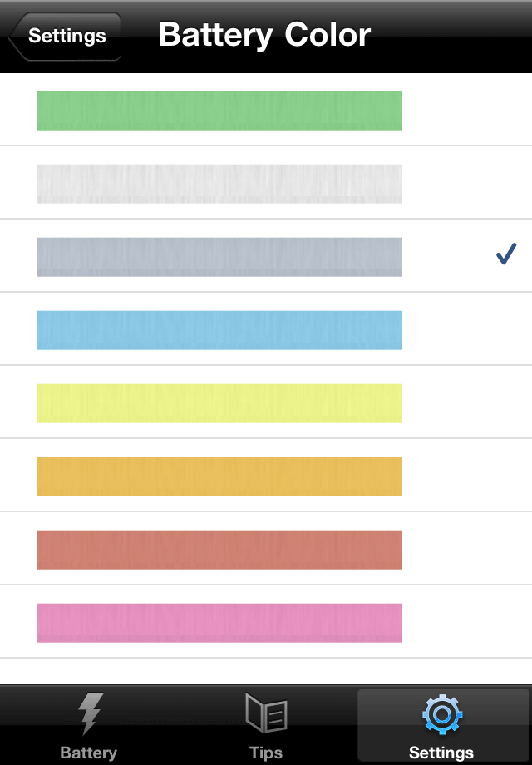Choose the pink battery color

pyautogui.click(x=219, y=623)
